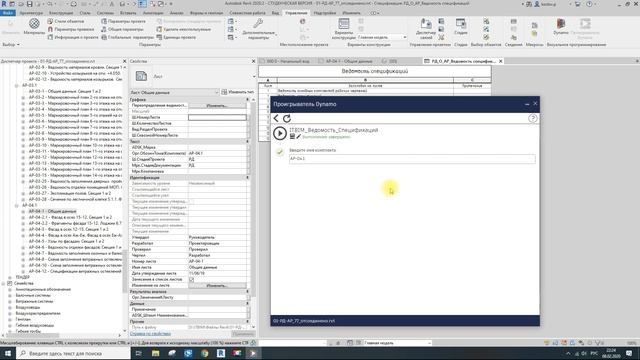Click Изменить next to visibility overrides

[x=217, y=105]
